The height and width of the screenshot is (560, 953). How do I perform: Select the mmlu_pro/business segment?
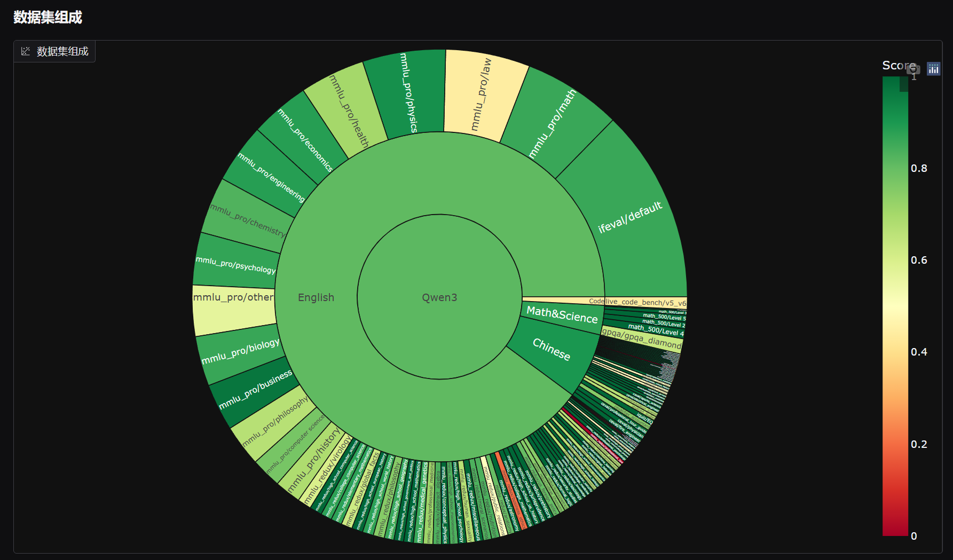pyautogui.click(x=256, y=390)
